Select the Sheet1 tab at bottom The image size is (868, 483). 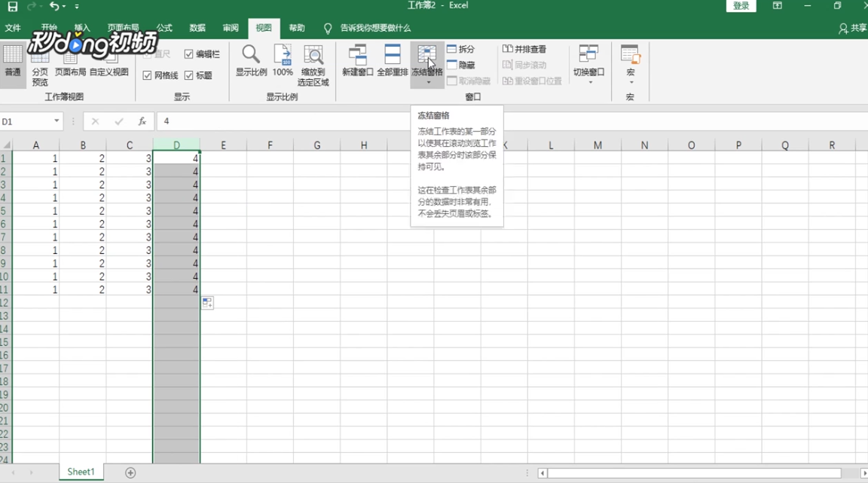click(x=80, y=471)
